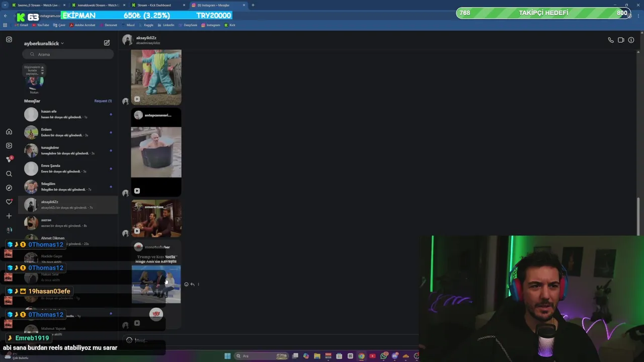Click the Windows Start button
644x362 pixels.
coord(227,356)
